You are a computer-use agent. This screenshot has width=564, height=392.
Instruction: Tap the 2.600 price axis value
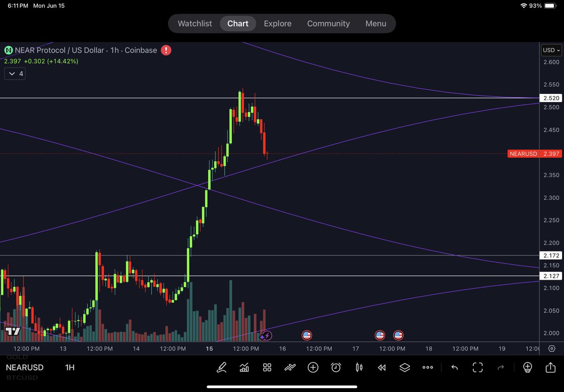pyautogui.click(x=551, y=62)
